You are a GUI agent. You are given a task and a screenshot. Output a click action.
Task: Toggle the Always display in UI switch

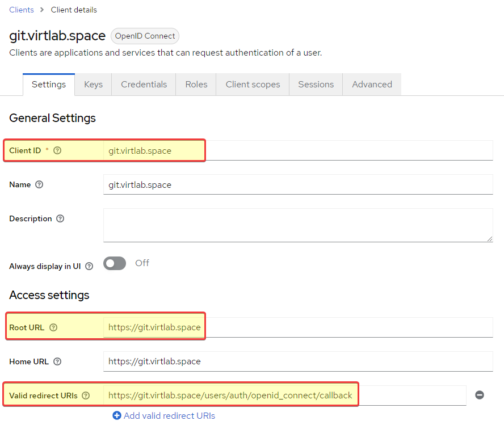tap(115, 263)
